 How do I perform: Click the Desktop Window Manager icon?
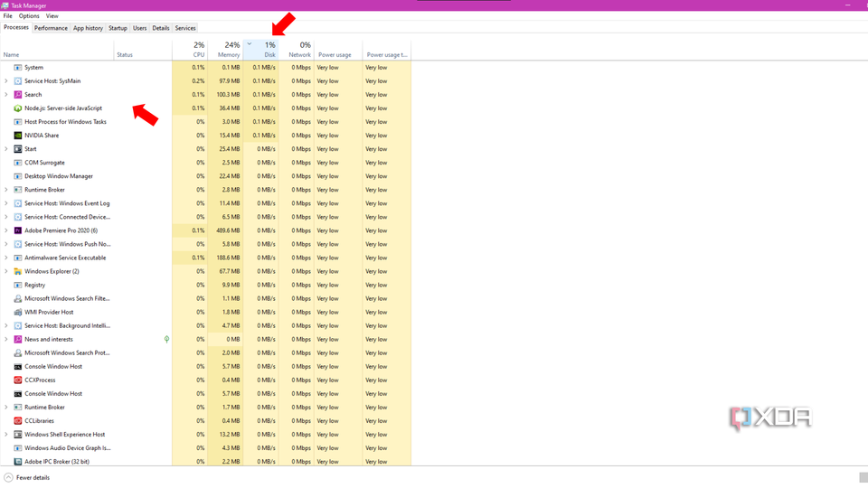[18, 176]
